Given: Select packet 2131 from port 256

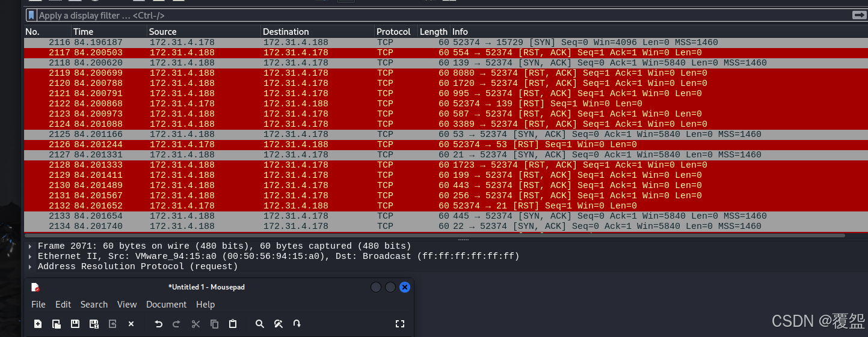Looking at the screenshot, I should 445,196.
